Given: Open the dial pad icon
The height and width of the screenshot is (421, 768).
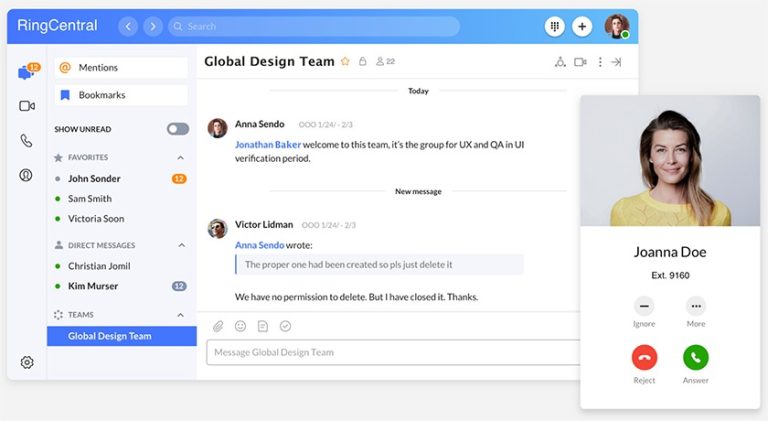Looking at the screenshot, I should point(555,27).
